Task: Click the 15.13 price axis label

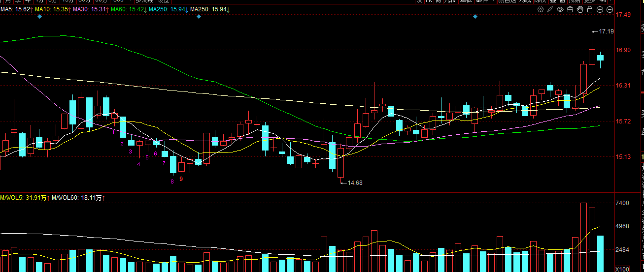Action: tap(624, 157)
